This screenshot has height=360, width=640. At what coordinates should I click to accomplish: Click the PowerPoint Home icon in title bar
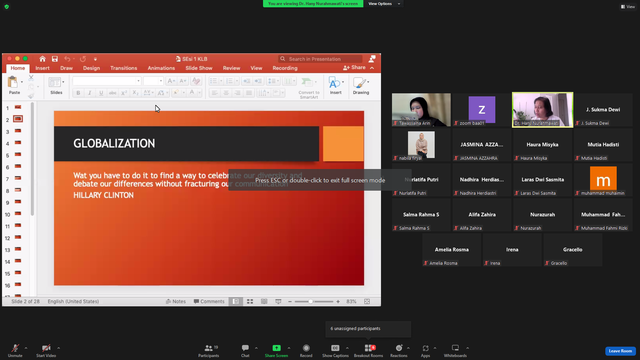tap(42, 59)
